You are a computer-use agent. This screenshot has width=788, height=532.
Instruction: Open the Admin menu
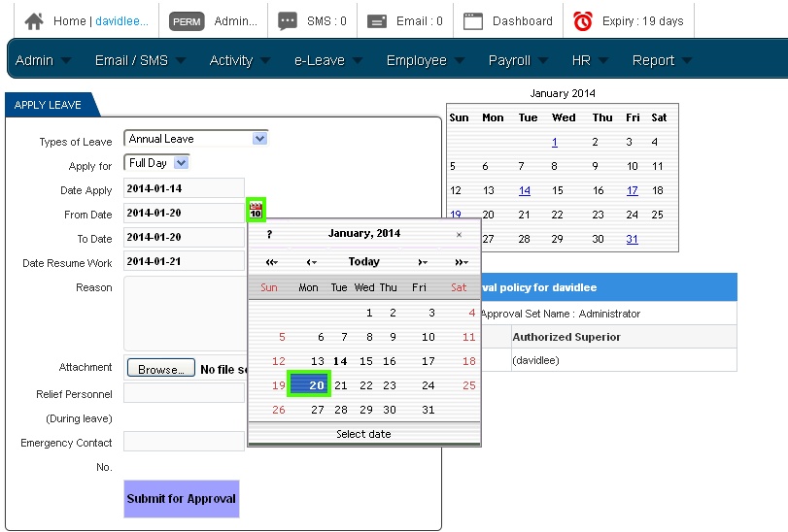click(43, 60)
